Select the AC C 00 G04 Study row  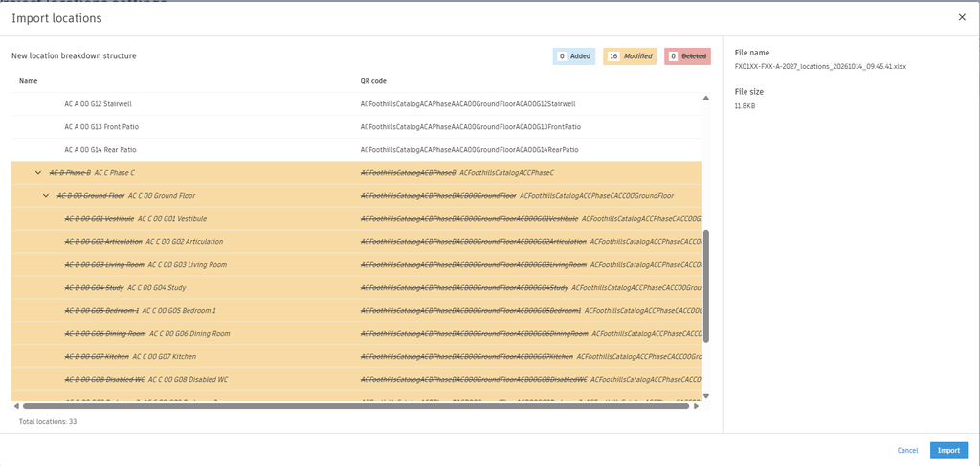356,288
